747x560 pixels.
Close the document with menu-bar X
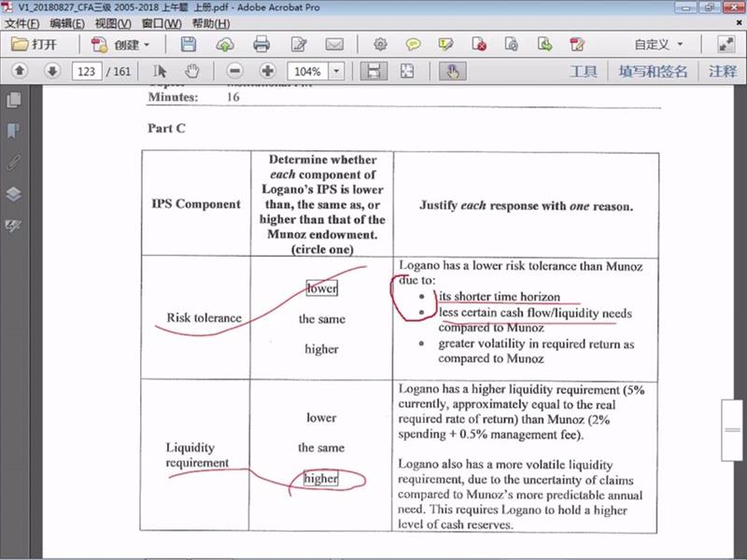click(740, 22)
